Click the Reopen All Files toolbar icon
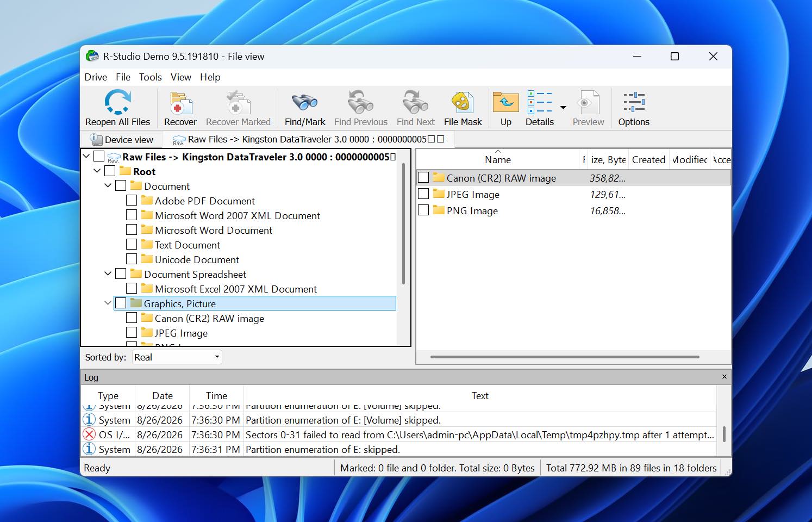This screenshot has height=522, width=812. (x=117, y=102)
